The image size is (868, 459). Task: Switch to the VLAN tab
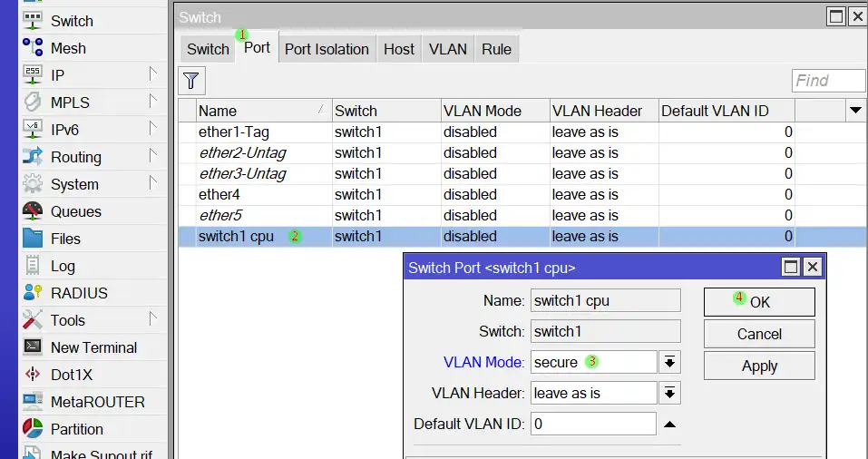pos(447,49)
